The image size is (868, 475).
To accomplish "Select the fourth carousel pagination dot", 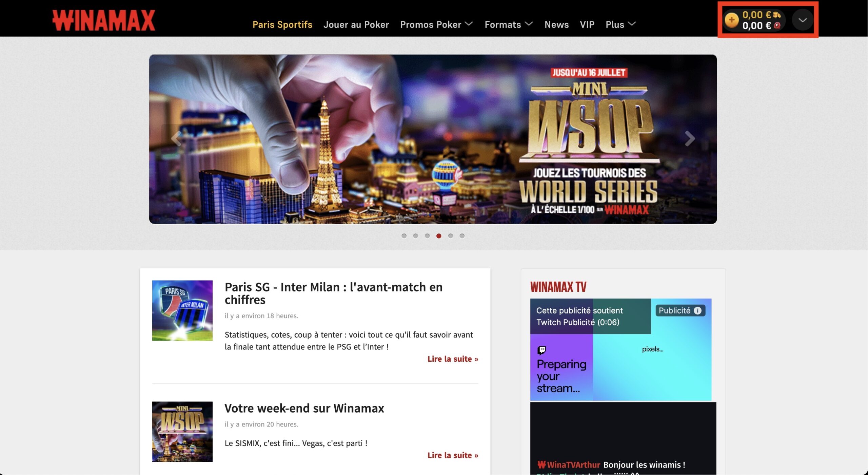I will (x=438, y=236).
